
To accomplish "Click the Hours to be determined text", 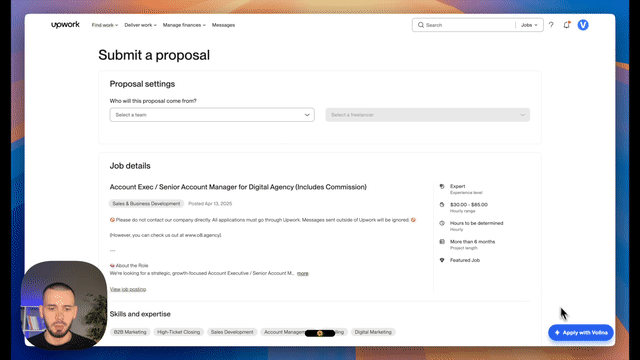I will coord(476,223).
